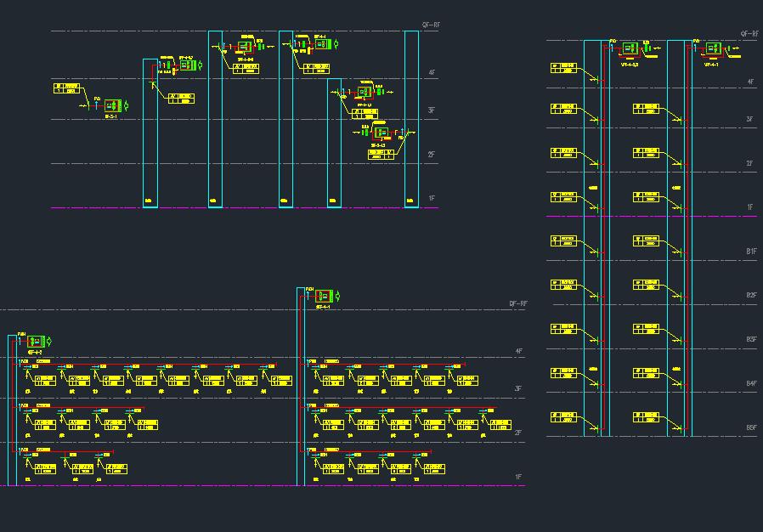This screenshot has width=763, height=532.
Task: Select QF-RF label in the basement-level diagram
Action: (749, 34)
